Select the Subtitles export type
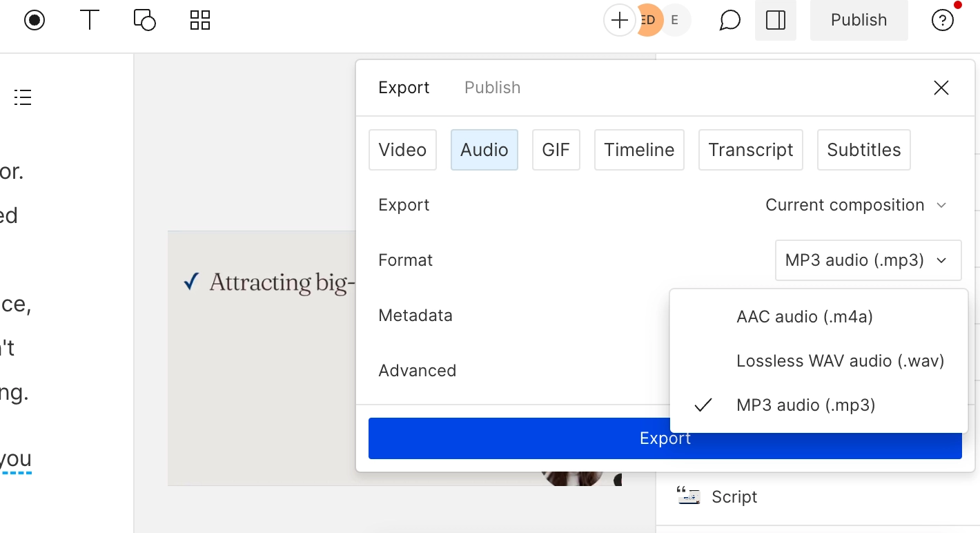Image resolution: width=980 pixels, height=533 pixels. coord(863,150)
